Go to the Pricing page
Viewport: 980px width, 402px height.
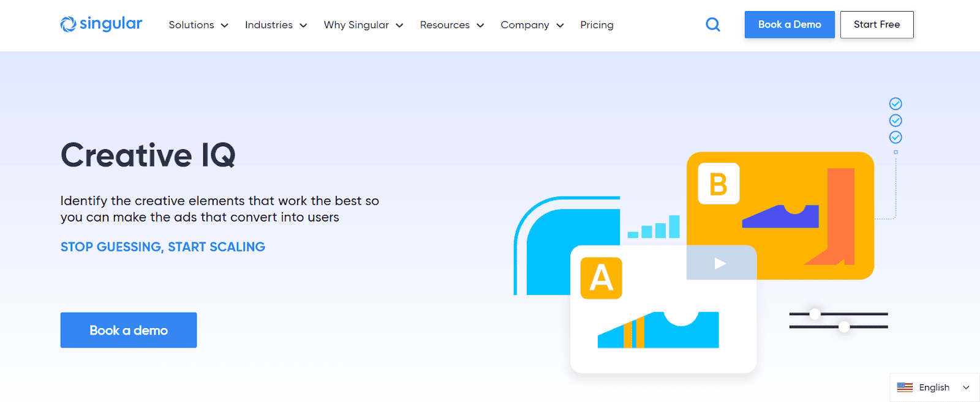597,25
